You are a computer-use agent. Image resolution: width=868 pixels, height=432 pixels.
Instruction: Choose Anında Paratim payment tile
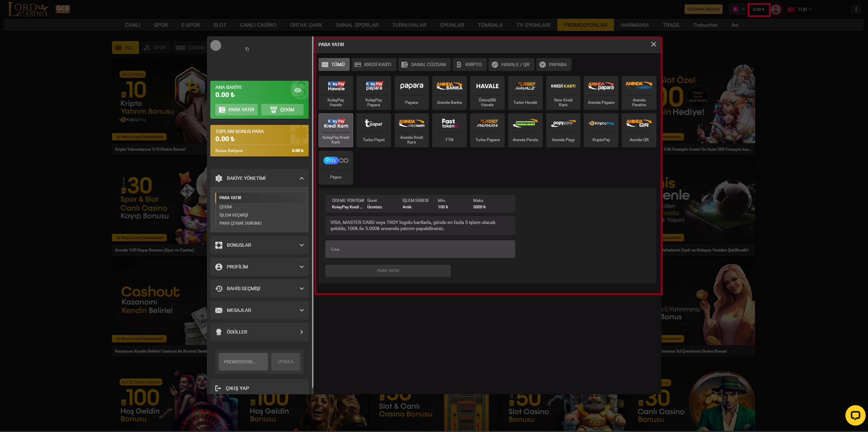[x=639, y=93]
